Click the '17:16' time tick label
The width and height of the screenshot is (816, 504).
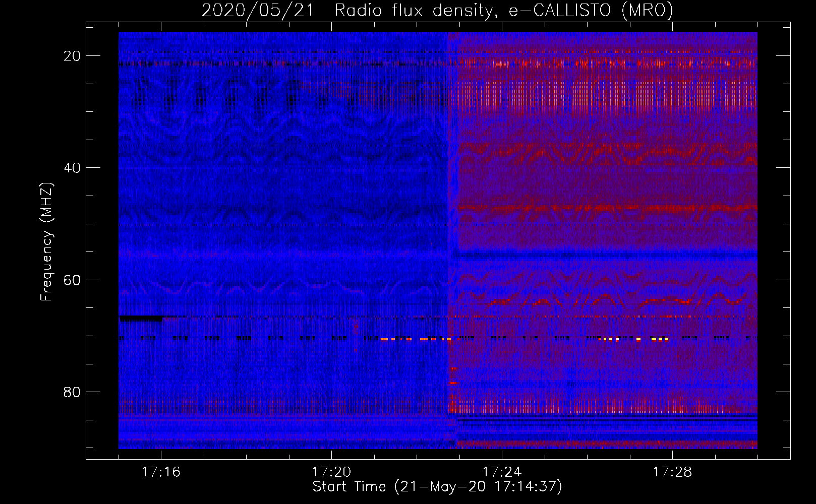pyautogui.click(x=161, y=472)
